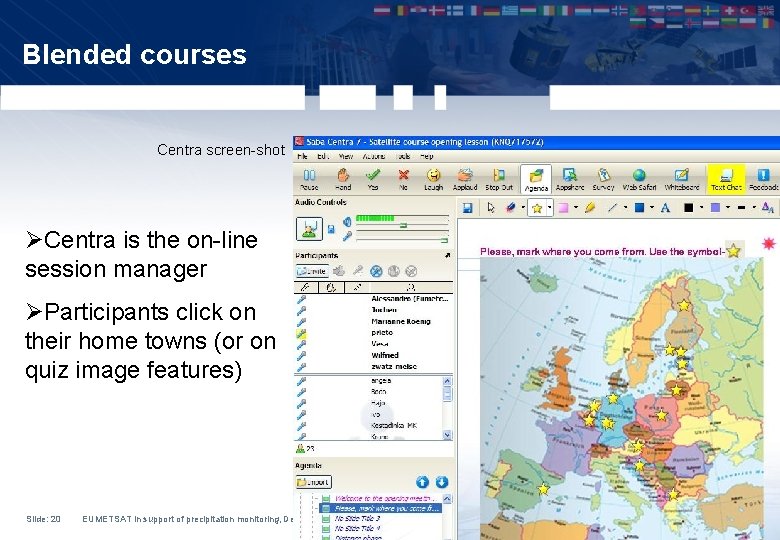Screen dimensions: 780x540
Task: Select the text A tool
Action: point(665,208)
